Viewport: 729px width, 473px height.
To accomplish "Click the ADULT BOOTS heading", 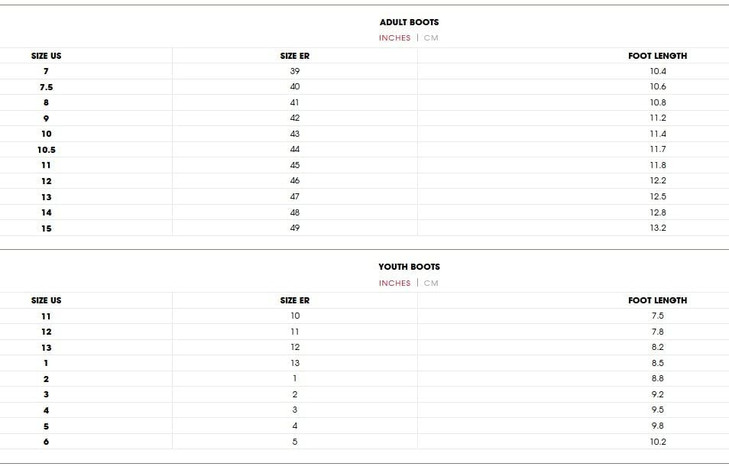I will click(x=409, y=22).
